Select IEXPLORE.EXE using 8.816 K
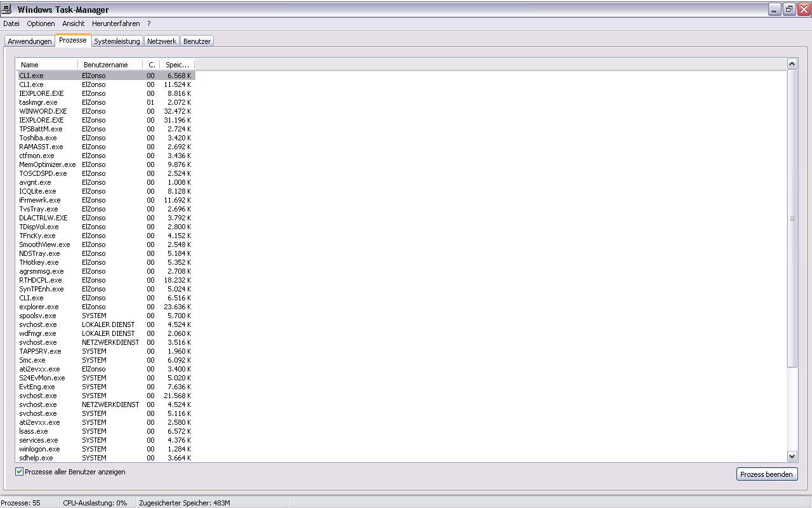Screen dimensions: 812x508 coord(106,93)
